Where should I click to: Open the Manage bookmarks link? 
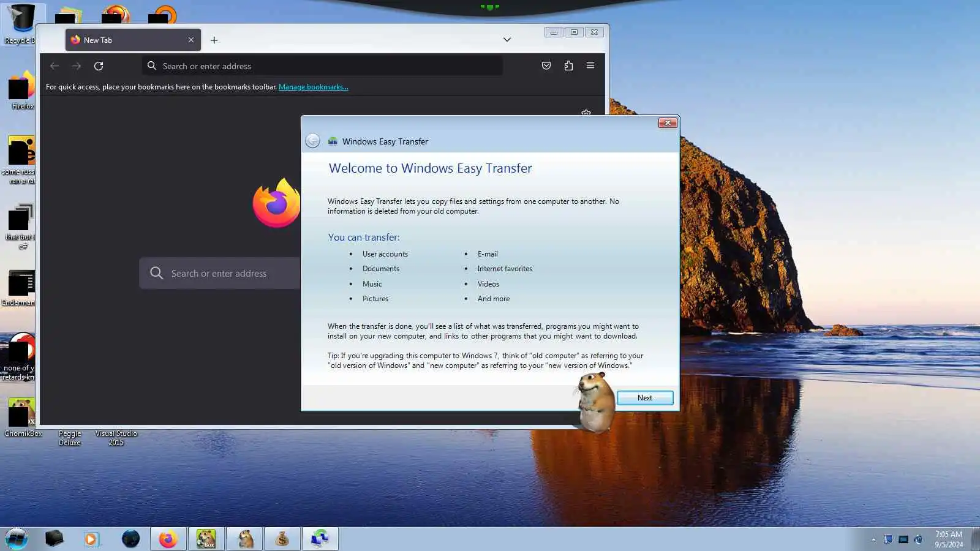point(313,87)
